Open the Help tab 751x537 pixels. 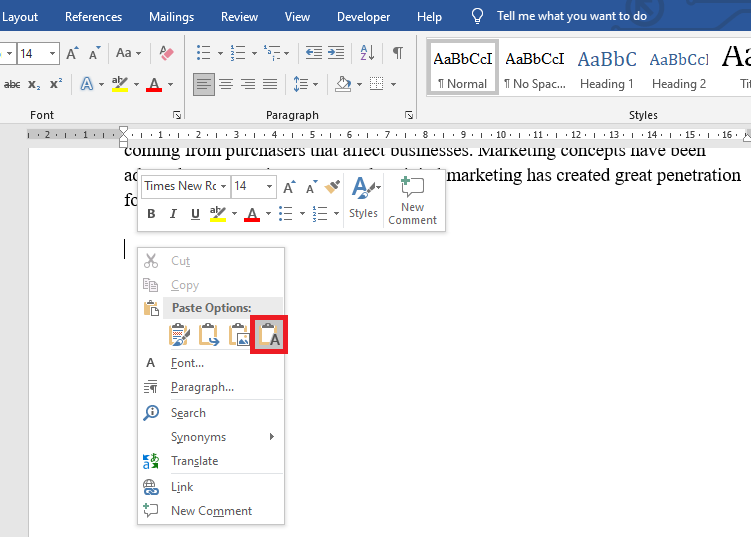tap(429, 17)
